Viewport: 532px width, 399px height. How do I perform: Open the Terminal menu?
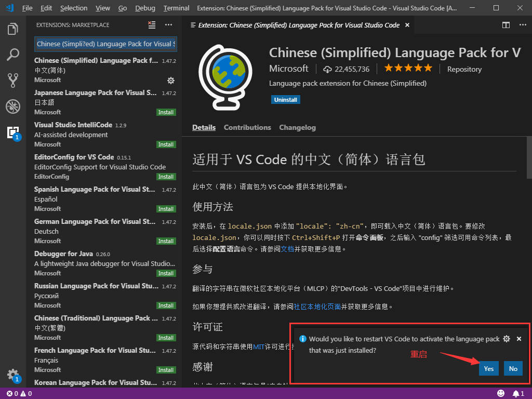coord(176,8)
